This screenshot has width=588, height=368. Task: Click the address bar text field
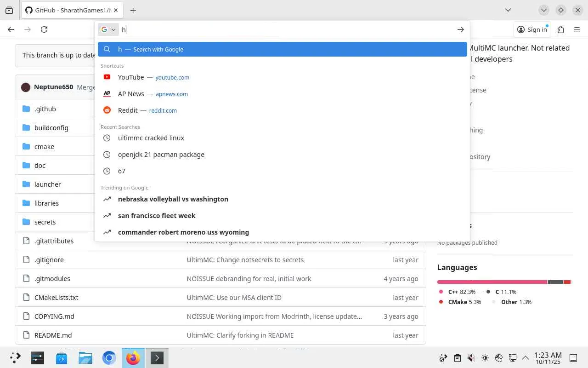point(287,29)
